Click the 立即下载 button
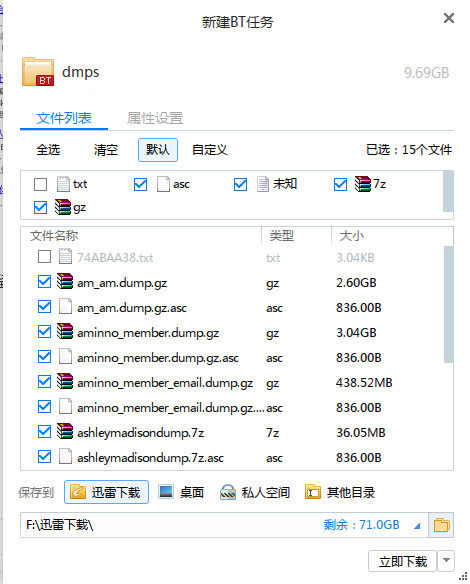This screenshot has width=470, height=584. coord(402,561)
